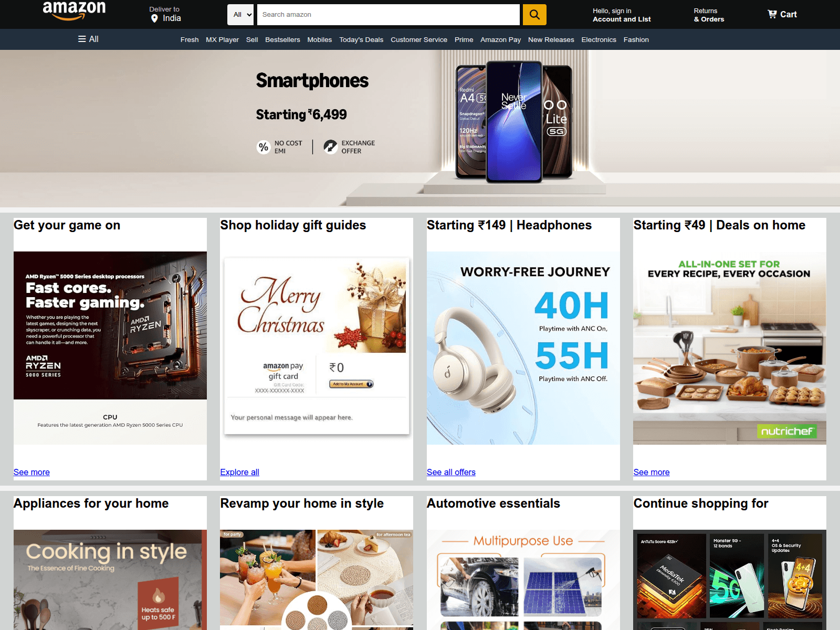Open the shopping cart
840x630 pixels.
pos(782,15)
